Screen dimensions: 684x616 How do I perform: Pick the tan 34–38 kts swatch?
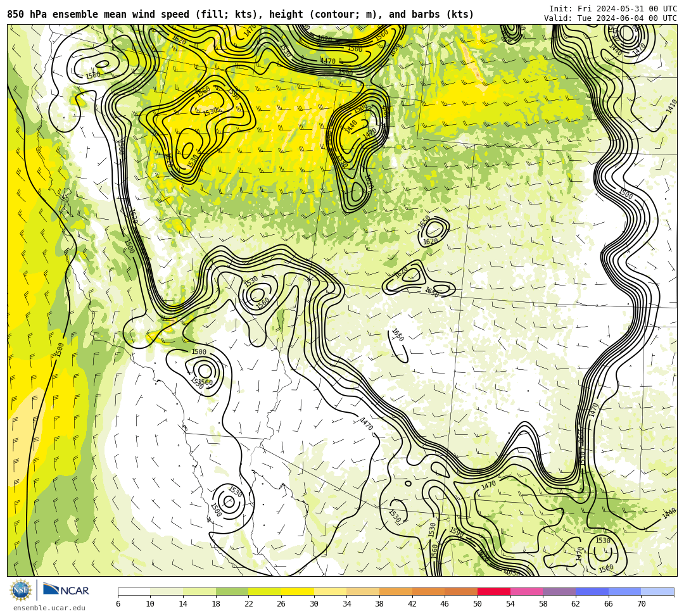(x=363, y=591)
